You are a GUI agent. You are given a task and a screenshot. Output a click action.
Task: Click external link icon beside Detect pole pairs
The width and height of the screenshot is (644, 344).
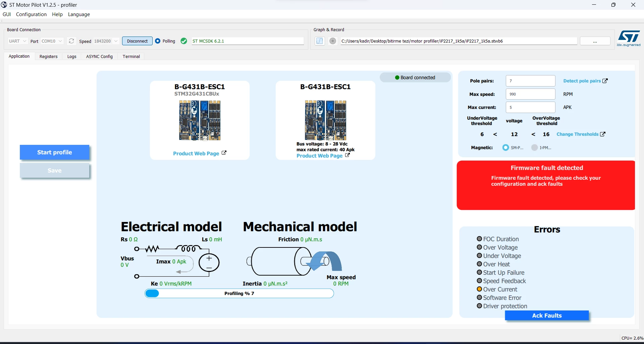[x=605, y=81]
